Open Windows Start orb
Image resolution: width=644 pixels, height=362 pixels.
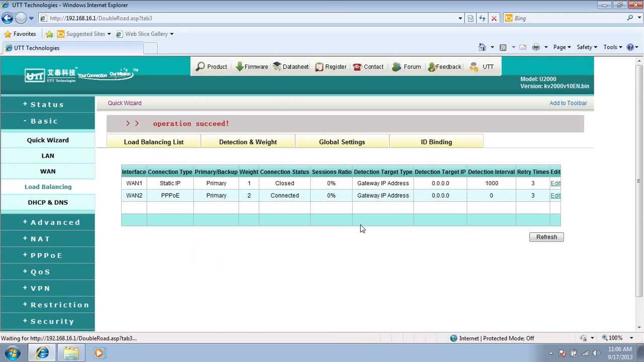tap(12, 353)
